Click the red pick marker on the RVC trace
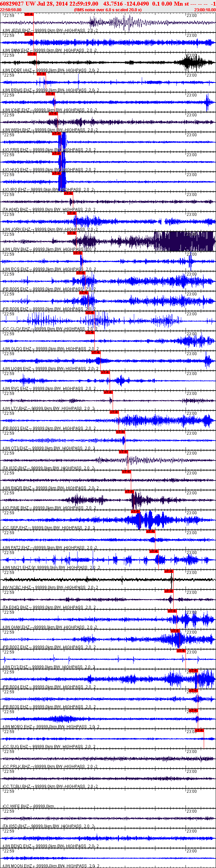This screenshot has width=216, height=868. tap(105, 372)
